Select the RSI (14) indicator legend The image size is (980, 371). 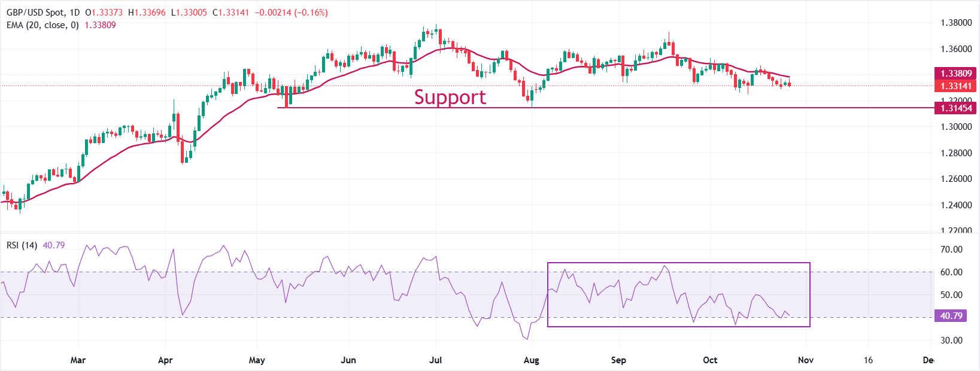(22, 245)
